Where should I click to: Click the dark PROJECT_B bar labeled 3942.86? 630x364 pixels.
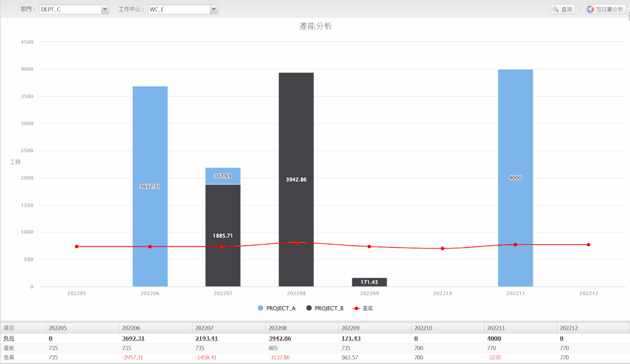tap(296, 143)
